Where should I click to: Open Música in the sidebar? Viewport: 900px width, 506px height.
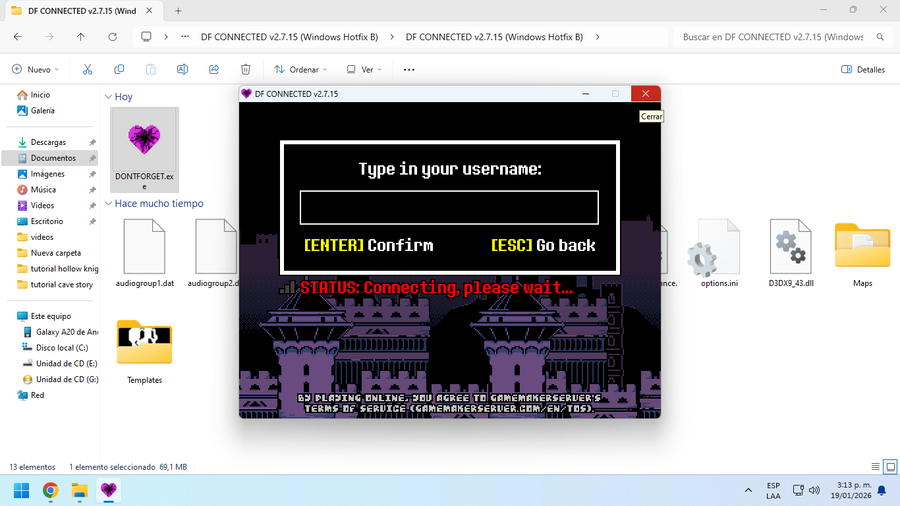pos(43,189)
